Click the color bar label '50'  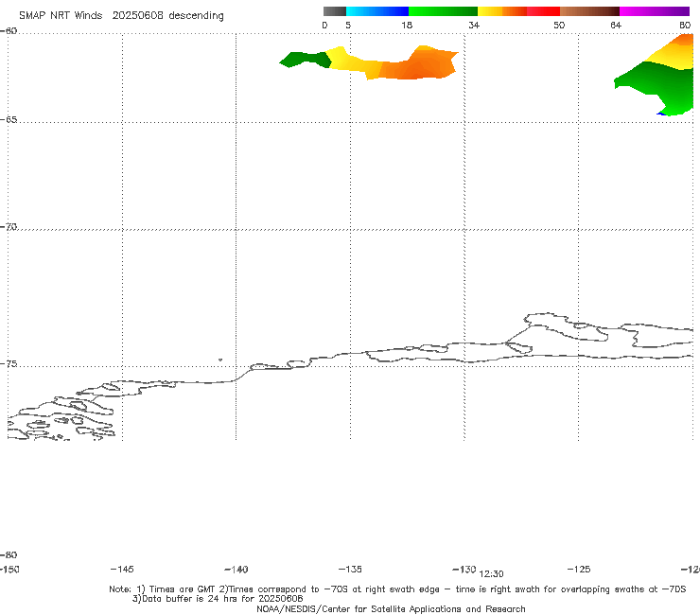pos(559,25)
